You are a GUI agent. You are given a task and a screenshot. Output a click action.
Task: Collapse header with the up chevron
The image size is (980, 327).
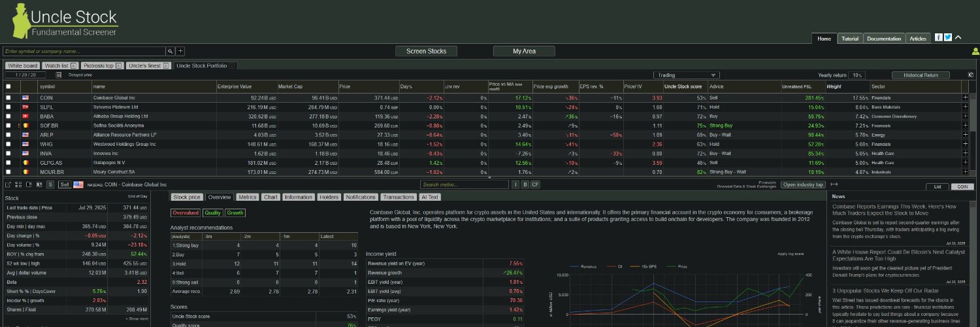tap(958, 37)
